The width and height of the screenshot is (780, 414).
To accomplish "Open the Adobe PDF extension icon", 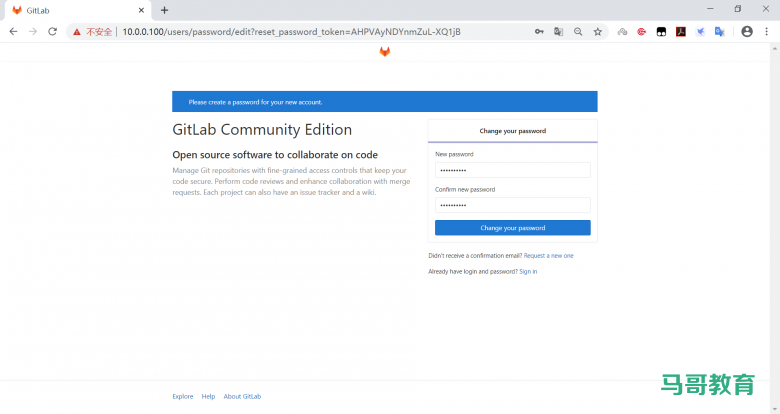I will point(681,32).
